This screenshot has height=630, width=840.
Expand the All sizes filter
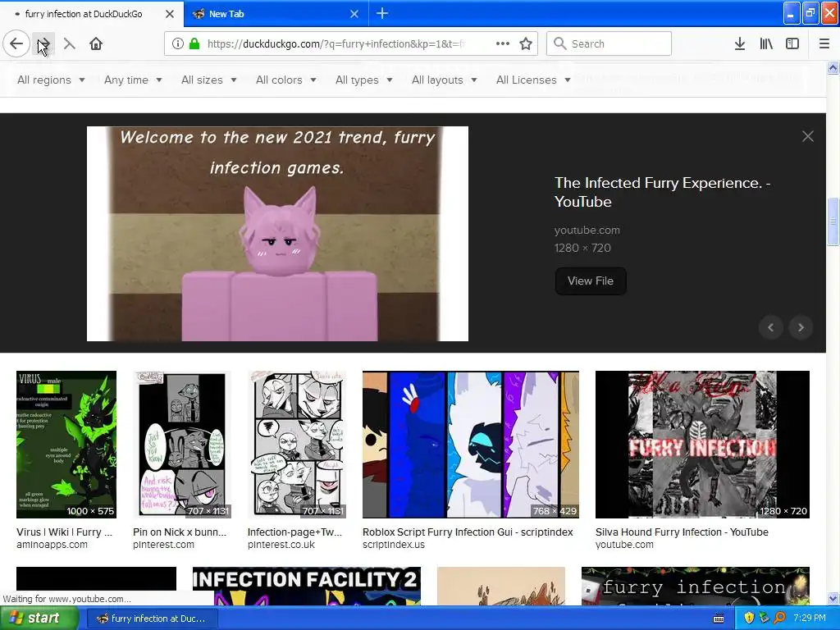209,80
